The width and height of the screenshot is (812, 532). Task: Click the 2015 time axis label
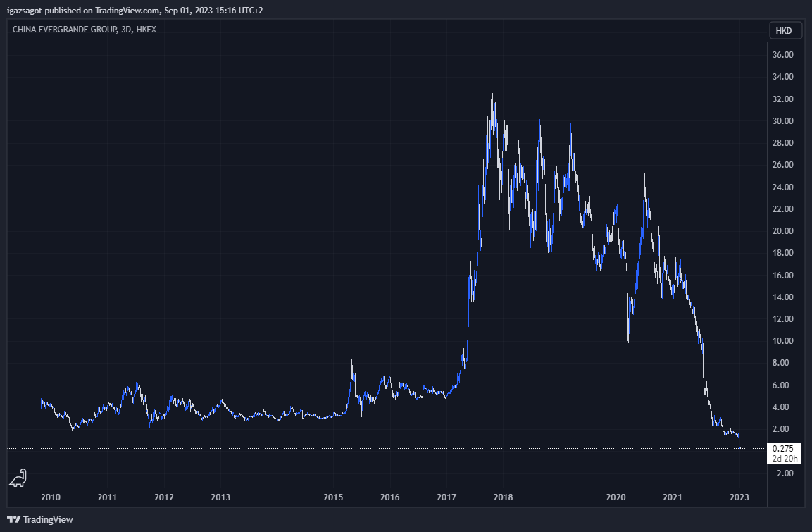pyautogui.click(x=333, y=497)
